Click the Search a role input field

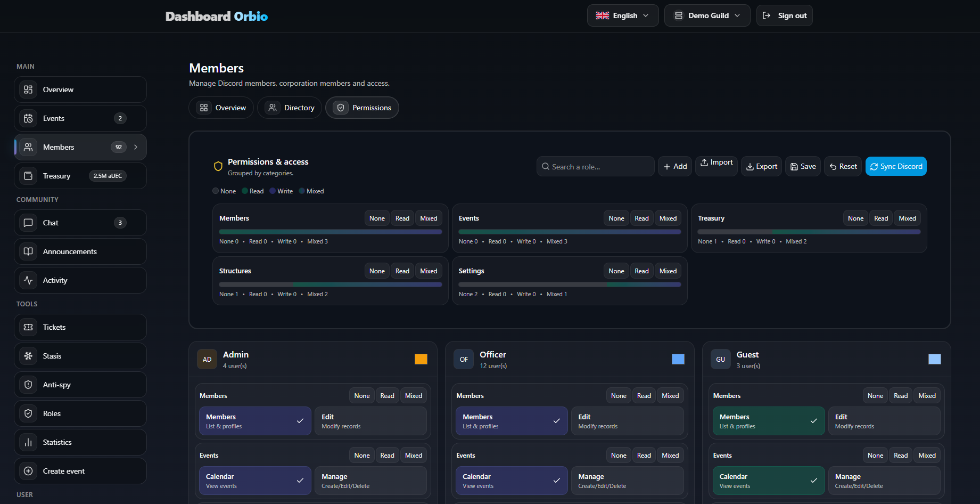(x=595, y=167)
